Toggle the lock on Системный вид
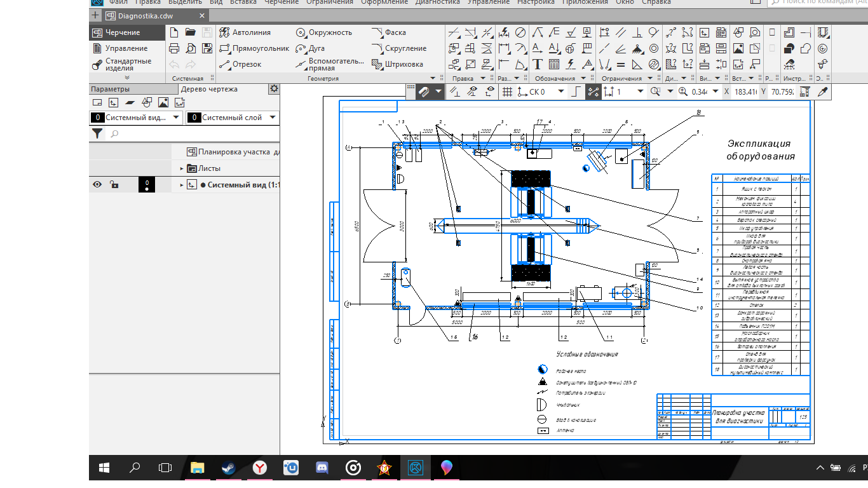 point(113,185)
